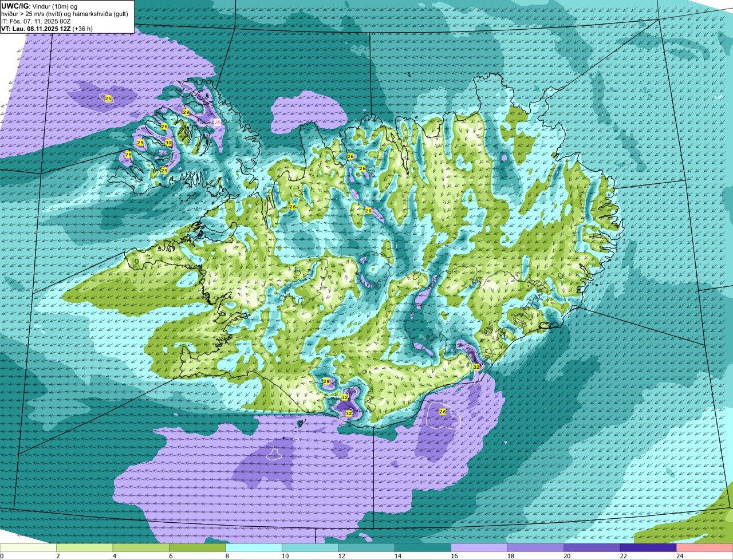The image size is (733, 560).
Task: Select the 22–24 m/s dark indigo legend swatch
Action: click(648, 547)
